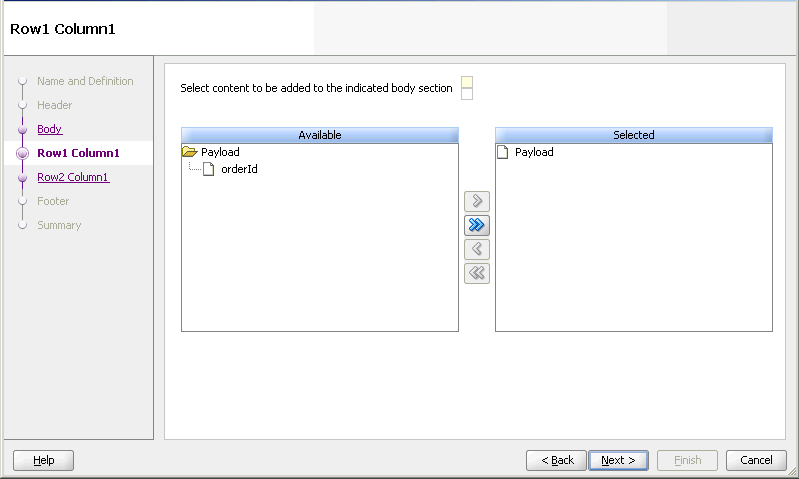Click the remove selected item left arrow
This screenshot has height=479, width=799.
[x=476, y=249]
